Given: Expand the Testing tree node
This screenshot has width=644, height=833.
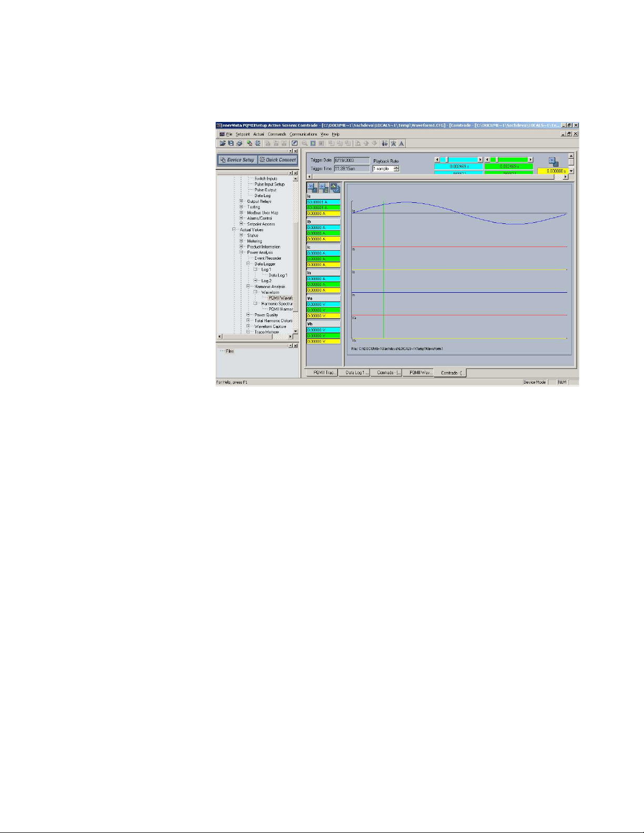Looking at the screenshot, I should 241,207.
